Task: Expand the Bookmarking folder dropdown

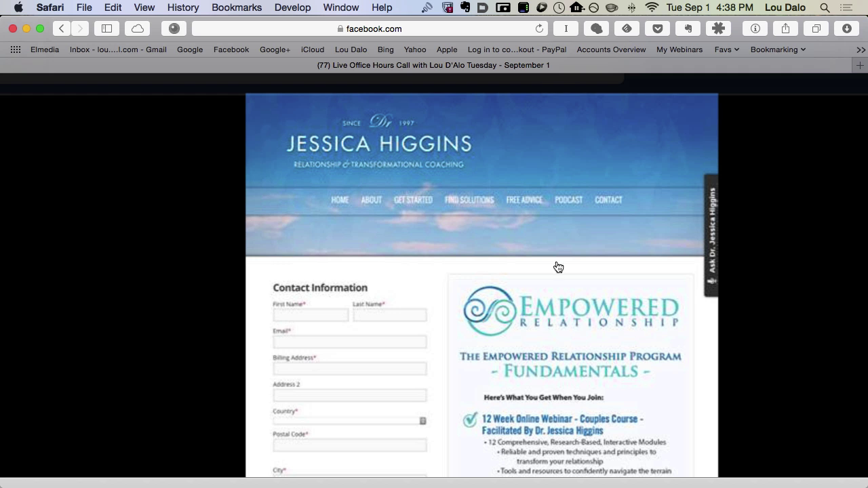Action: coord(778,49)
